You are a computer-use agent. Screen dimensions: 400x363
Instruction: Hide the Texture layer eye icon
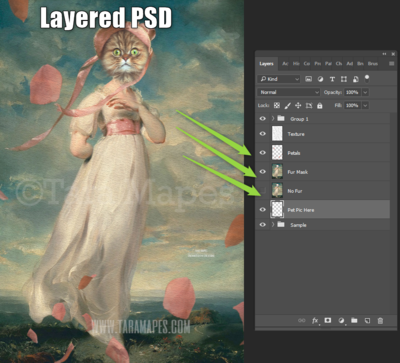click(x=263, y=134)
